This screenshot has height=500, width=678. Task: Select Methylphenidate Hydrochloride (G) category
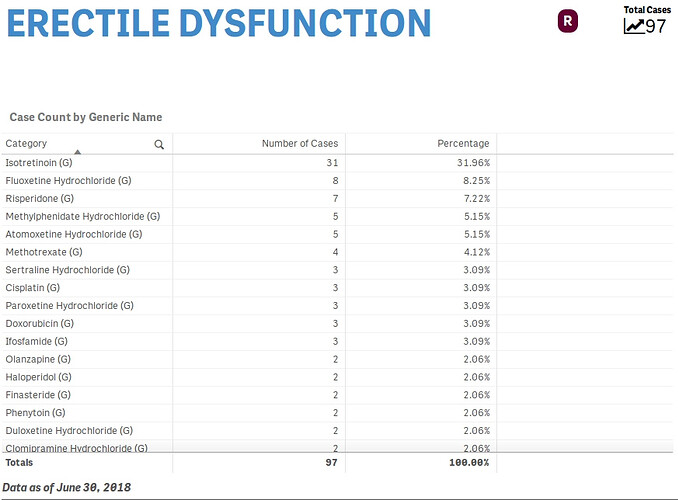click(83, 216)
